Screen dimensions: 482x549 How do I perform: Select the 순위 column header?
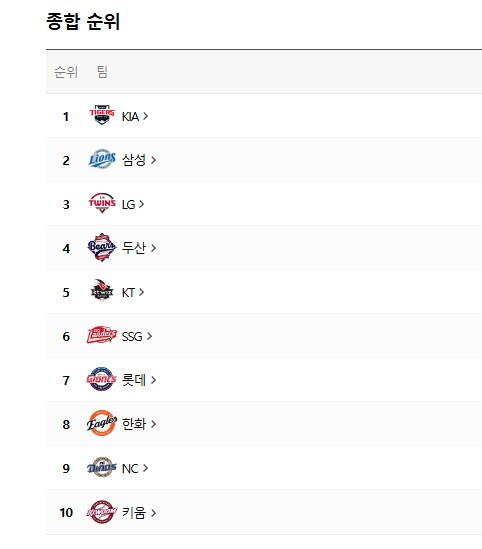(66, 72)
